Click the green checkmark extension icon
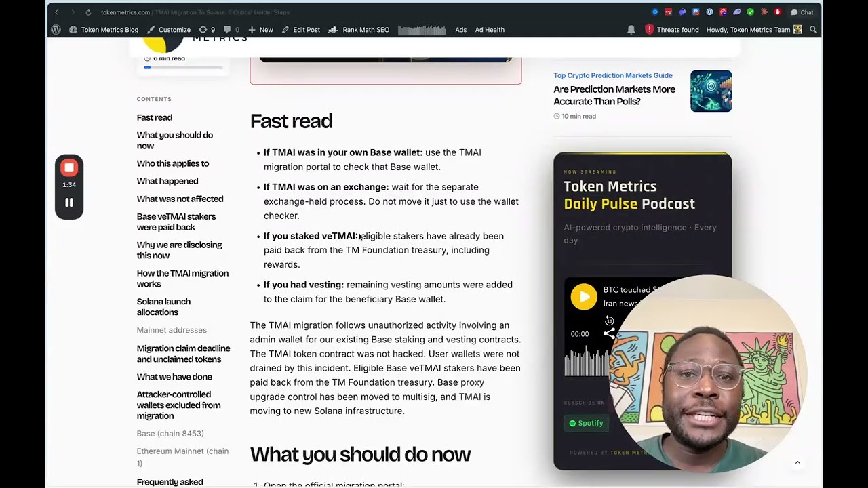 point(750,12)
